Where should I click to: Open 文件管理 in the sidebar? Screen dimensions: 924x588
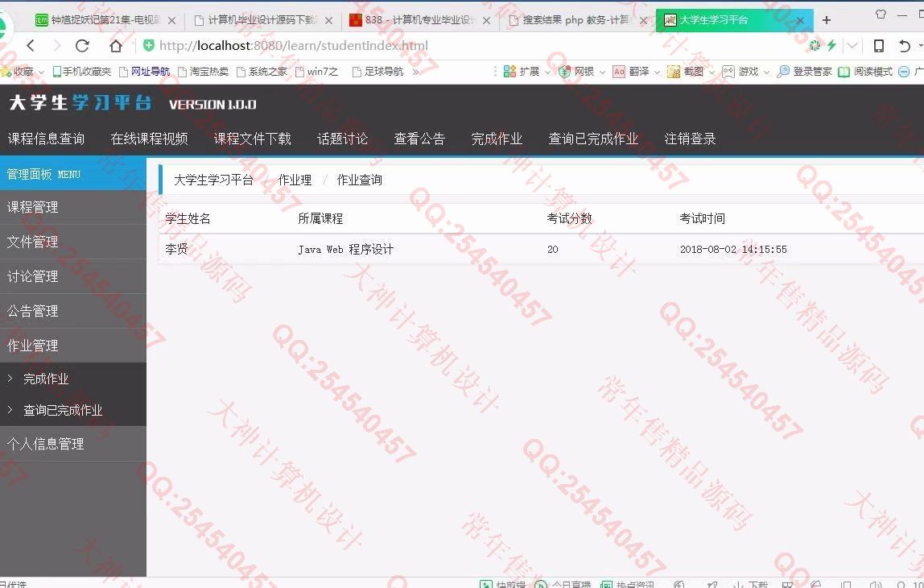click(x=73, y=242)
